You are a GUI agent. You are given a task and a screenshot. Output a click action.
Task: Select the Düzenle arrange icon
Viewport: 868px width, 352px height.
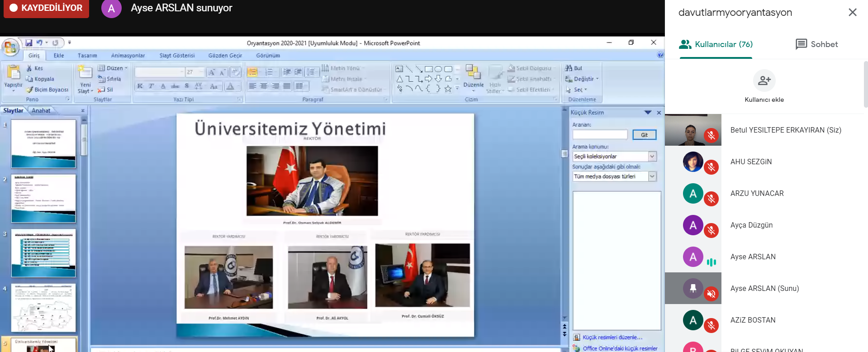pyautogui.click(x=473, y=72)
